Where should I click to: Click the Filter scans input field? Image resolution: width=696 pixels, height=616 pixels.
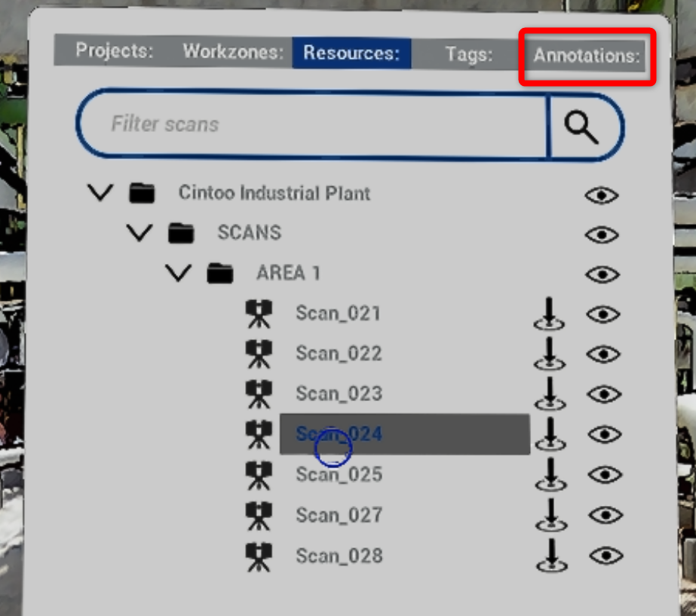point(313,124)
